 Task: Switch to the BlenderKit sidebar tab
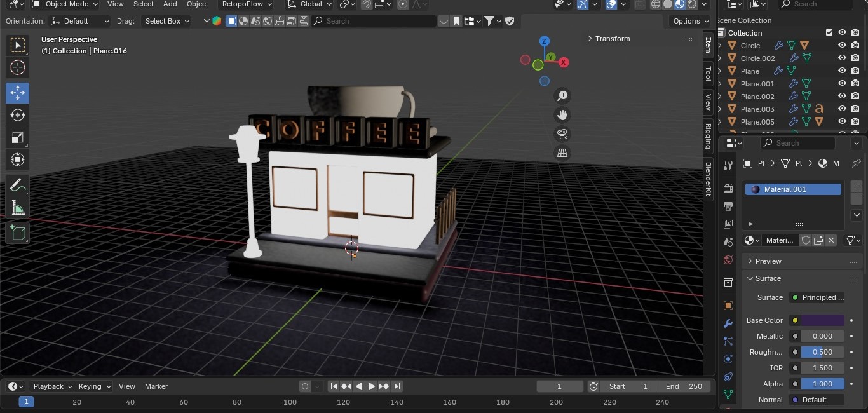(x=708, y=179)
